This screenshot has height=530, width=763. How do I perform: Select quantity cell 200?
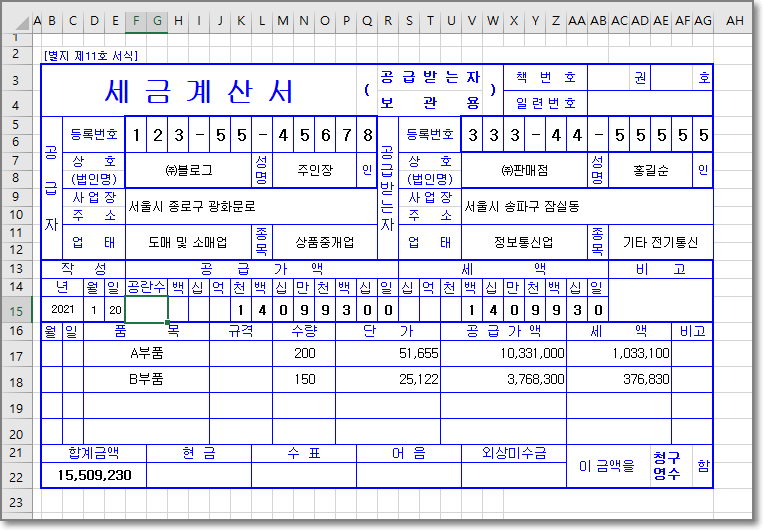(304, 353)
